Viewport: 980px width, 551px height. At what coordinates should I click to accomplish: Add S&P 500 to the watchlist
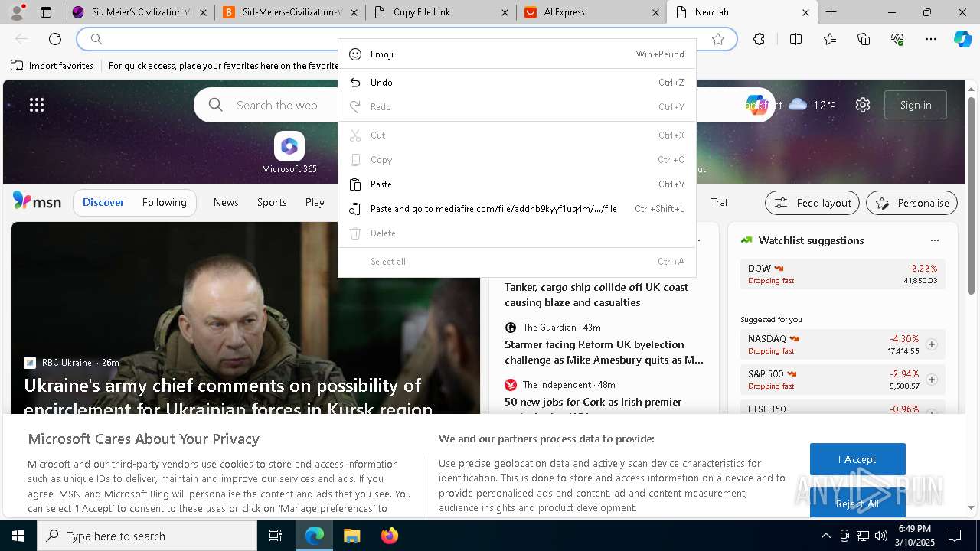[931, 380]
